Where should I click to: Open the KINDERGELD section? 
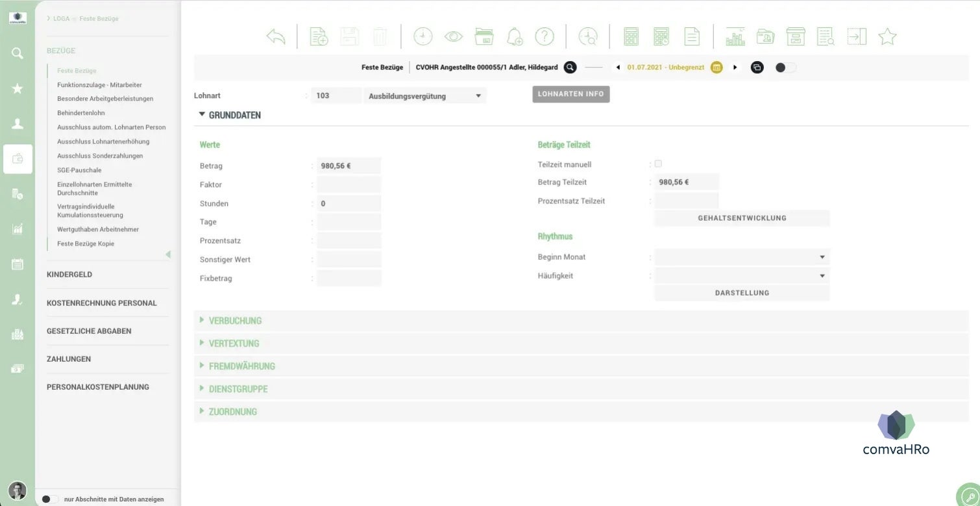69,275
